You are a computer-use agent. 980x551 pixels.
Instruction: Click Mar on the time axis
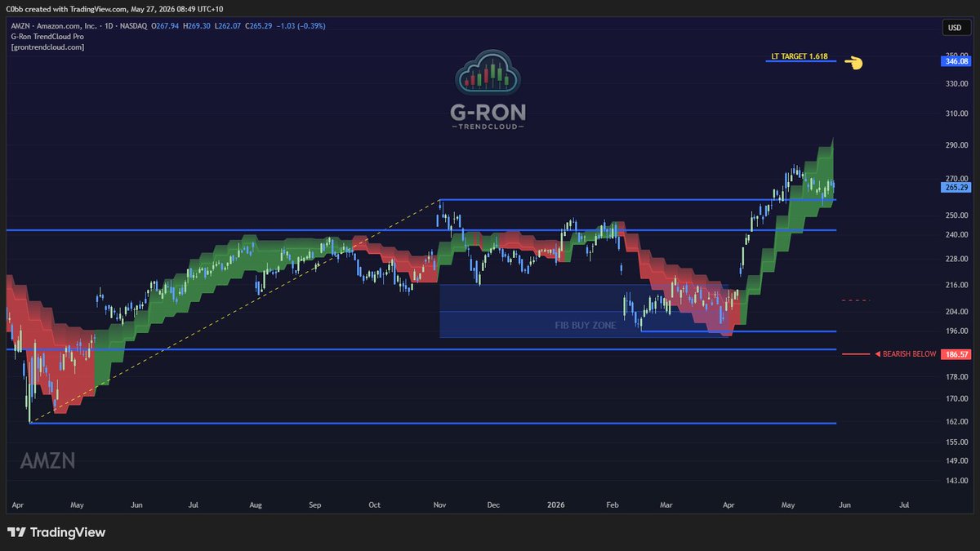(x=667, y=506)
